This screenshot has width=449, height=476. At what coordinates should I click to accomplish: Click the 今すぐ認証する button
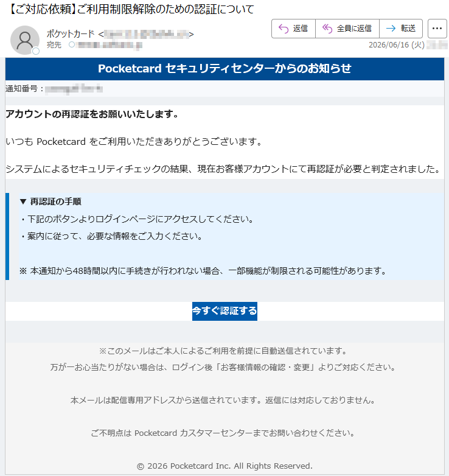click(x=224, y=311)
